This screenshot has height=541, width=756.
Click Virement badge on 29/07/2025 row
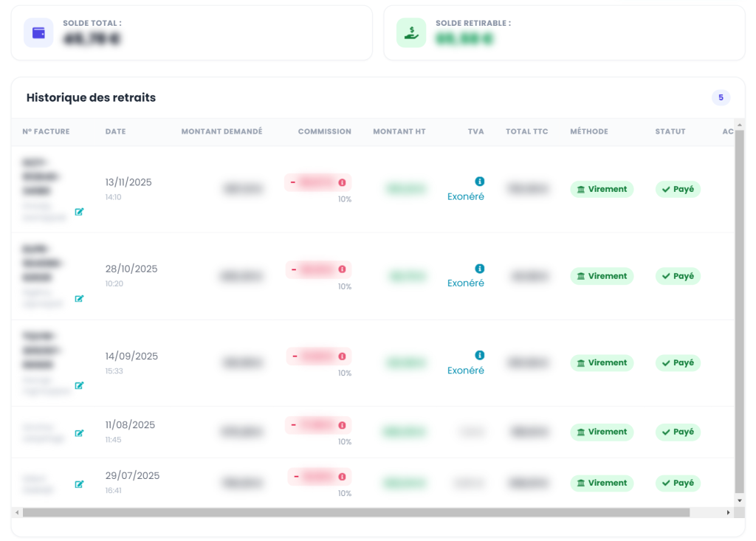pyautogui.click(x=602, y=483)
